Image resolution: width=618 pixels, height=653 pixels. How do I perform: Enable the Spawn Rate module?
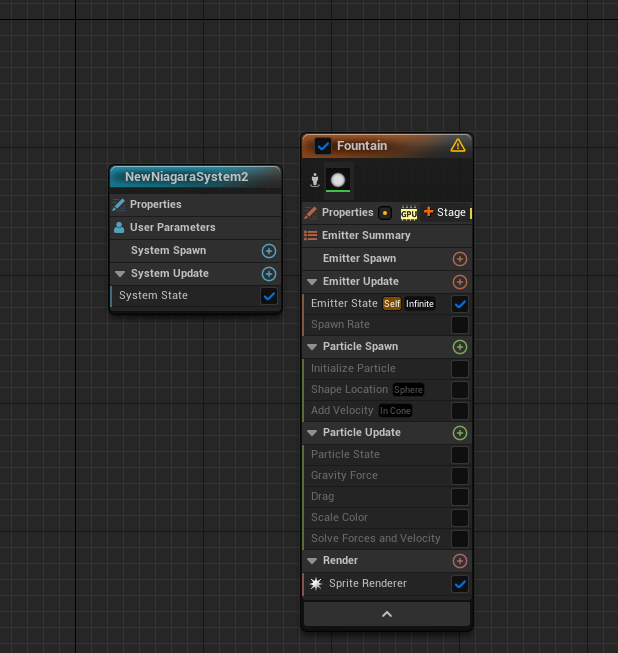pyautogui.click(x=460, y=325)
